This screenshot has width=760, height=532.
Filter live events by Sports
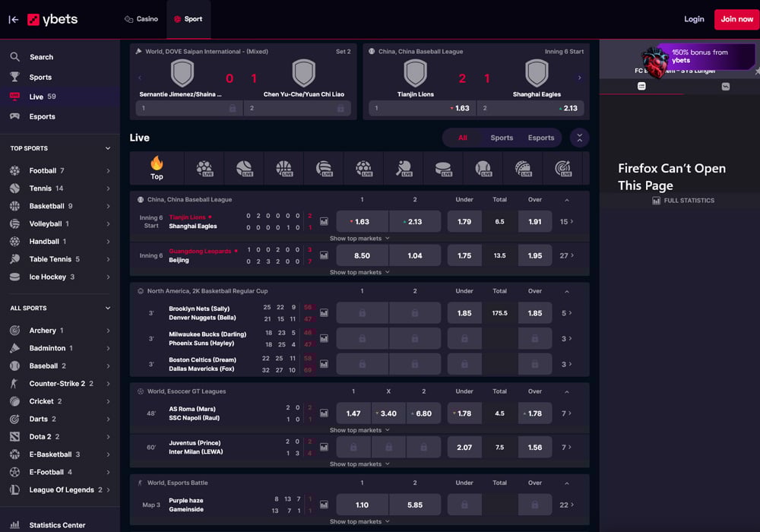pos(501,138)
